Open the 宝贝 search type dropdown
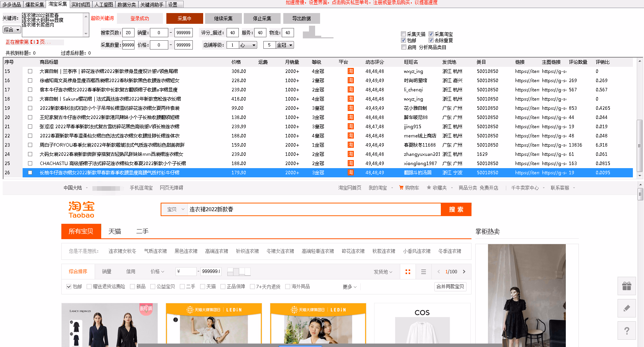The height and width of the screenshot is (347, 644). point(176,210)
